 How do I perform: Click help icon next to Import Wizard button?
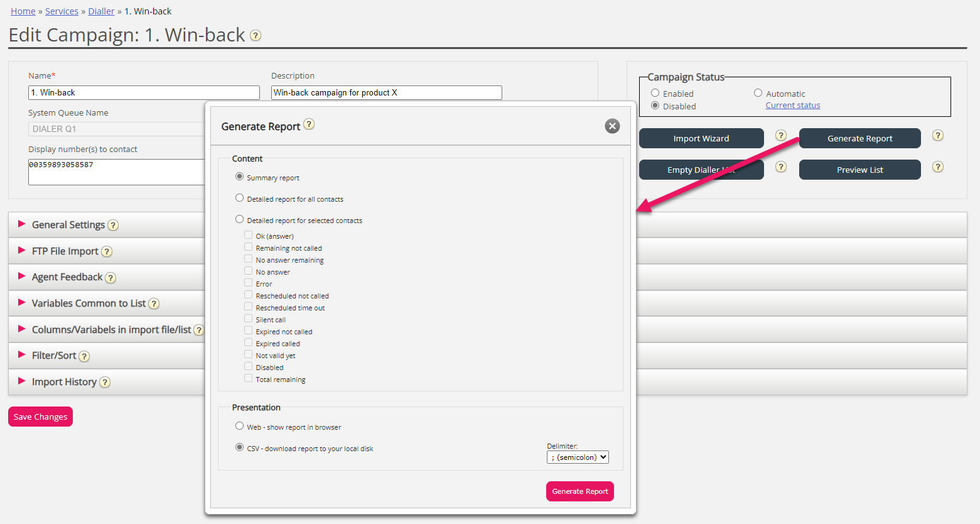[781, 136]
